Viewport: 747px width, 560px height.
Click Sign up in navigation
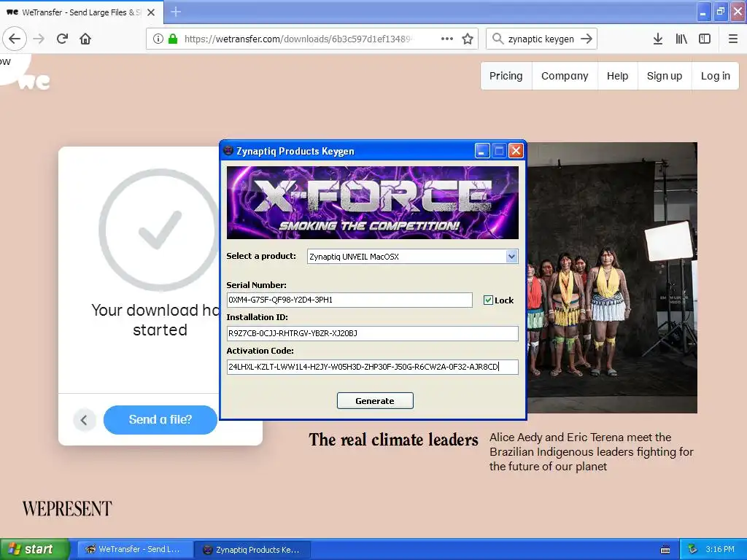coord(664,76)
